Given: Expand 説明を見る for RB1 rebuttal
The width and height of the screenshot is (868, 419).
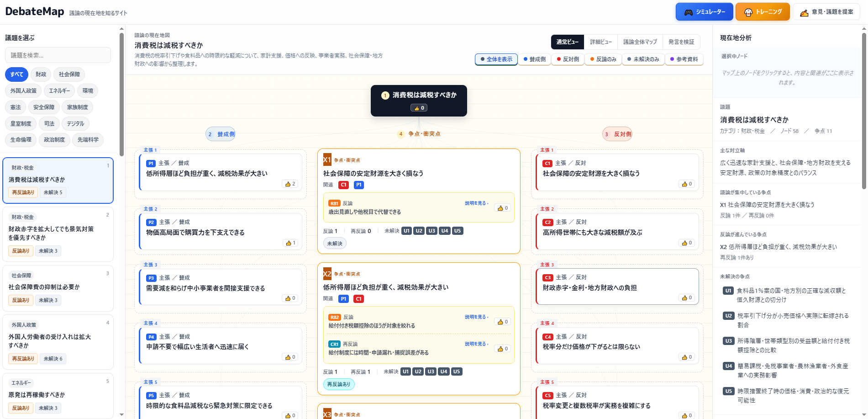Looking at the screenshot, I should click(x=477, y=203).
